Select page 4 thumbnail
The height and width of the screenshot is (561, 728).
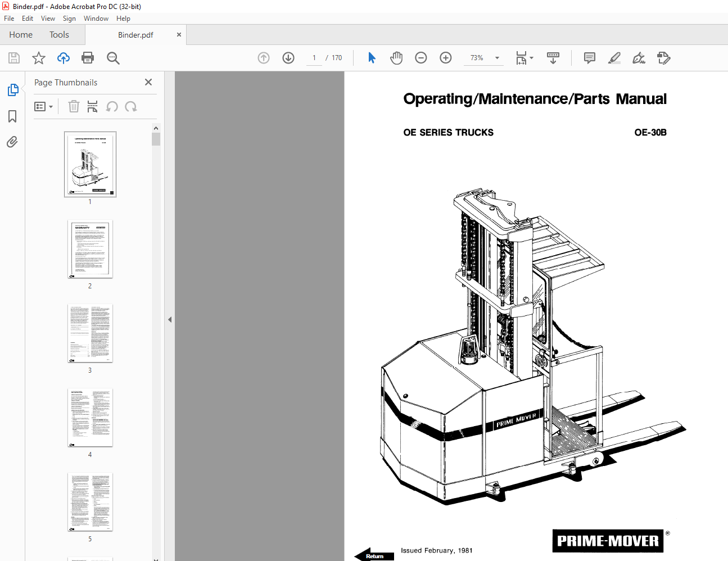[90, 418]
